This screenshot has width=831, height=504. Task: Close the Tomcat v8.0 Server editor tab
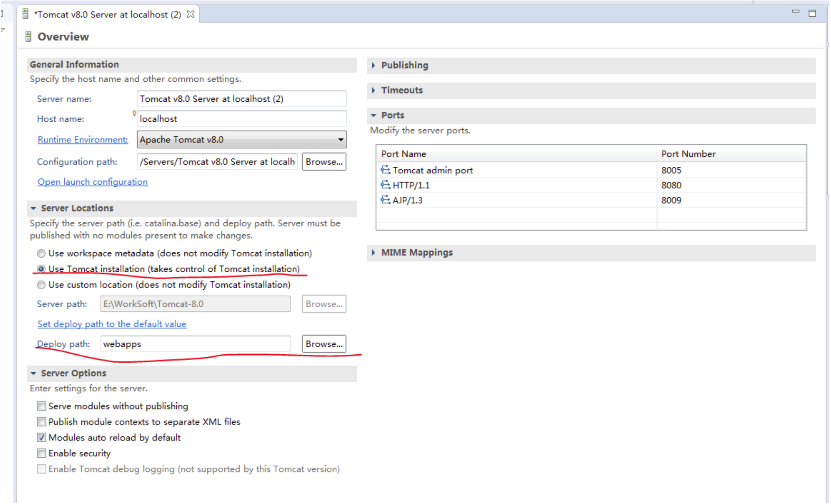pos(191,14)
